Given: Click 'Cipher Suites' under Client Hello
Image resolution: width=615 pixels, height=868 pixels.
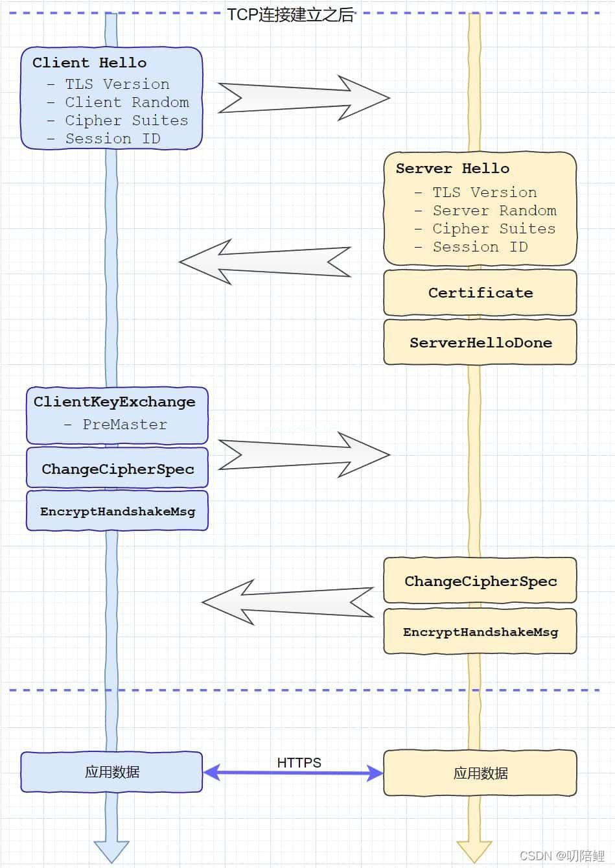Looking at the screenshot, I should click(x=126, y=121).
